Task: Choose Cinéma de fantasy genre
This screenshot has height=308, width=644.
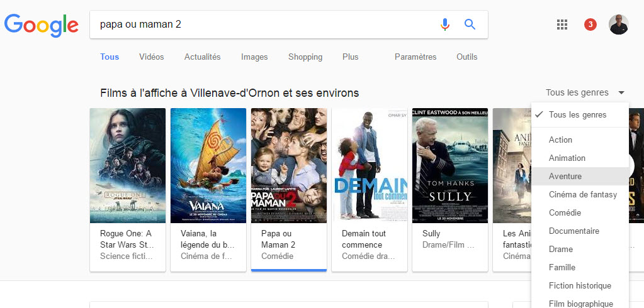Action: coord(580,194)
